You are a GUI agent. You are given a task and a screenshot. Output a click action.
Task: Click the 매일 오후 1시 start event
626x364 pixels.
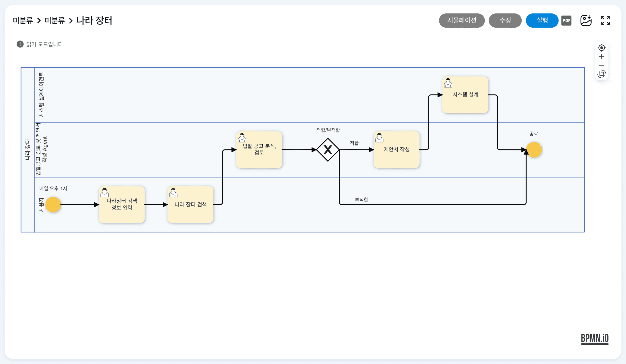coord(53,205)
